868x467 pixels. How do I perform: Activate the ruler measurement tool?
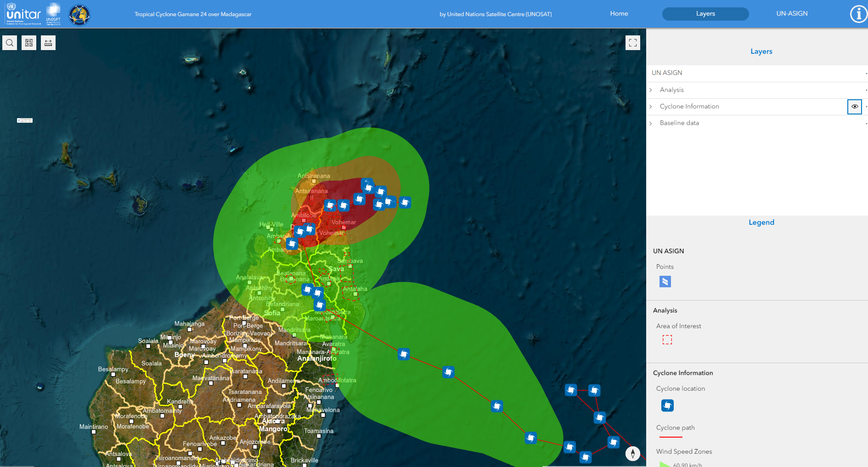click(x=48, y=43)
